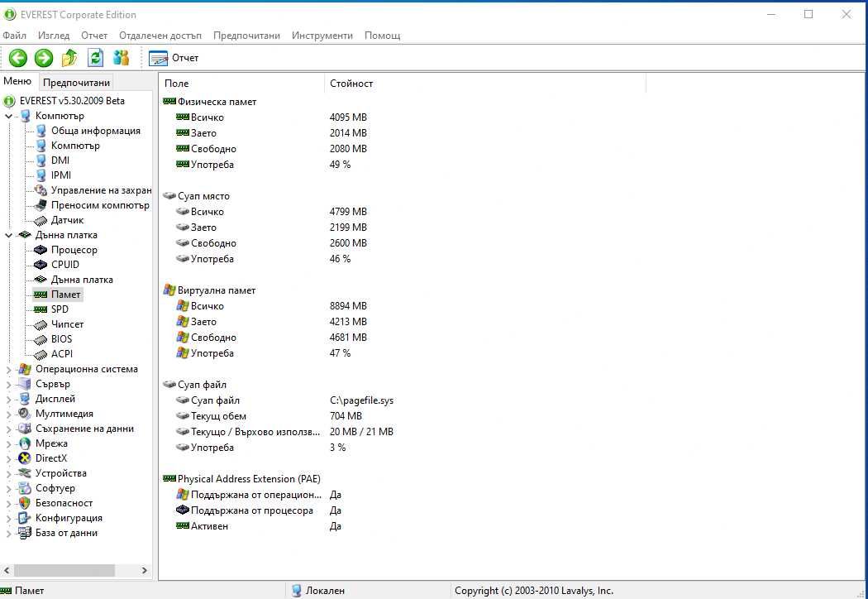Expand the Съхранение на данни node
The width and height of the screenshot is (868, 599).
pos(8,429)
